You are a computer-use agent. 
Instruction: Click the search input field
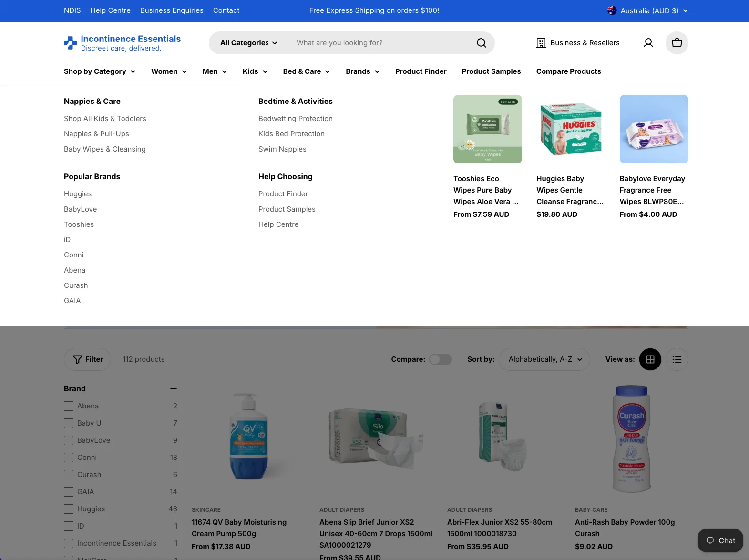(381, 43)
